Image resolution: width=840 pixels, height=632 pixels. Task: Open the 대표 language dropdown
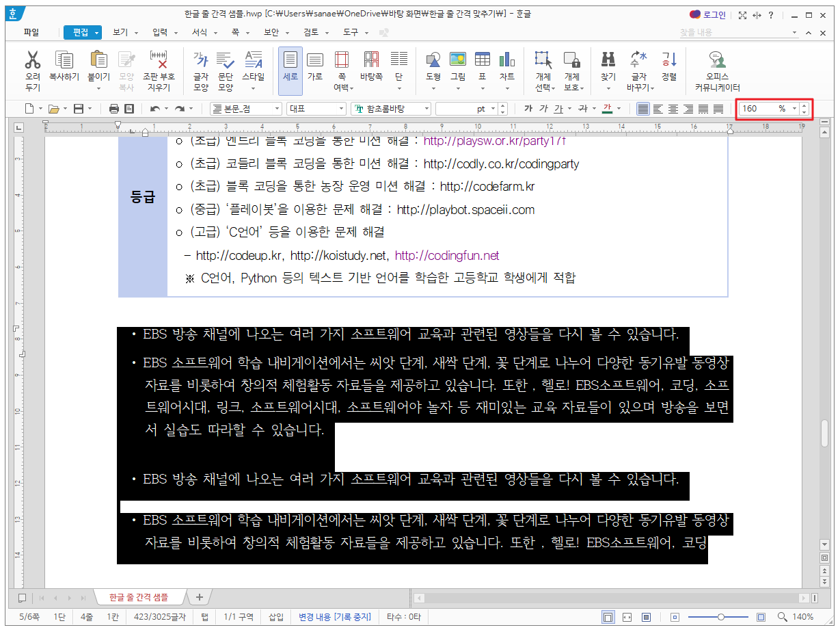tap(342, 109)
